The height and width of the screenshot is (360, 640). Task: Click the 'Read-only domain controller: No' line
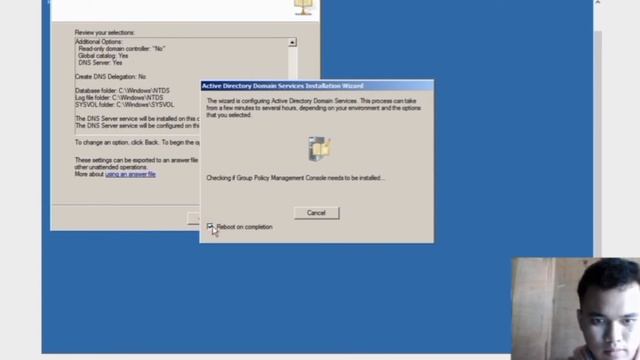tap(122, 49)
